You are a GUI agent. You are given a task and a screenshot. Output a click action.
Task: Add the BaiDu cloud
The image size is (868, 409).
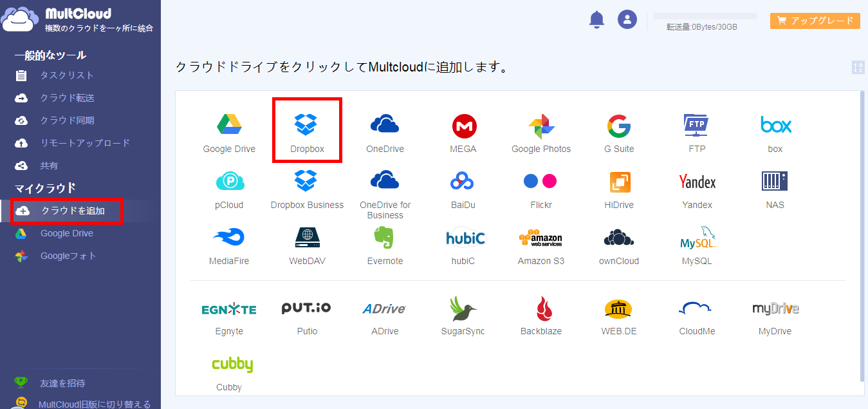[x=463, y=189]
